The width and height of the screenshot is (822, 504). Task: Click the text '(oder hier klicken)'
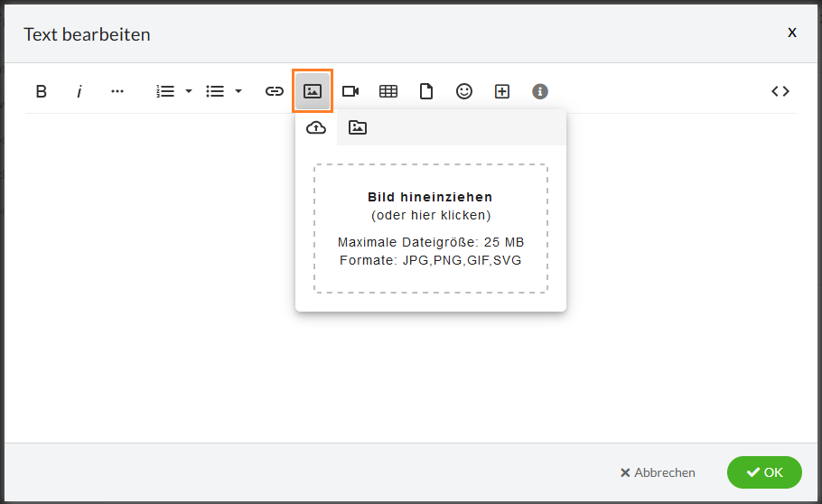pos(431,215)
